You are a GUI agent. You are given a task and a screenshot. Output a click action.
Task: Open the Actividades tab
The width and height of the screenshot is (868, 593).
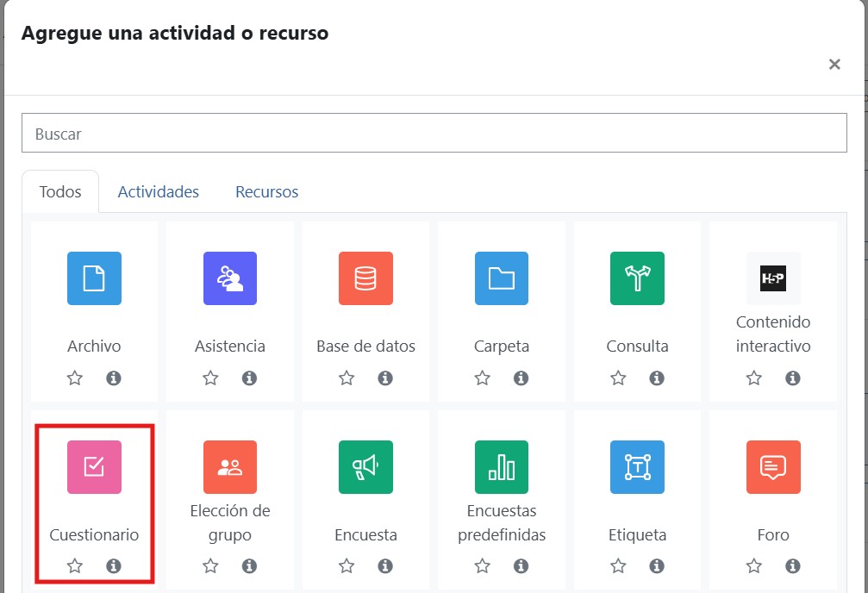pos(159,191)
